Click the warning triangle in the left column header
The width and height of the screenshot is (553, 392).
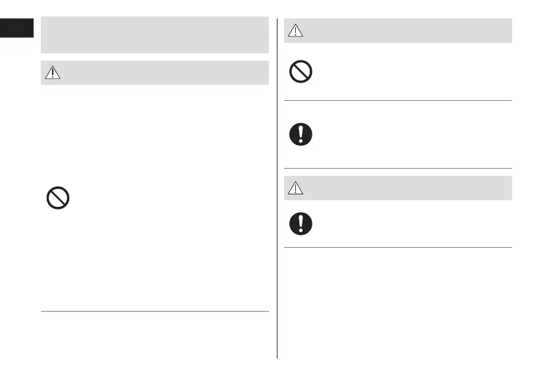tap(53, 73)
